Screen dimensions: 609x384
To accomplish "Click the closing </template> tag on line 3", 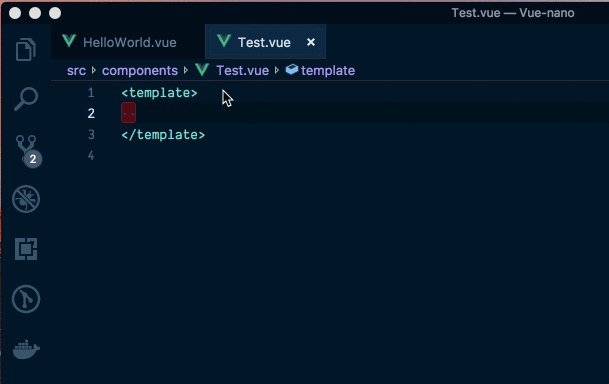I will [163, 135].
